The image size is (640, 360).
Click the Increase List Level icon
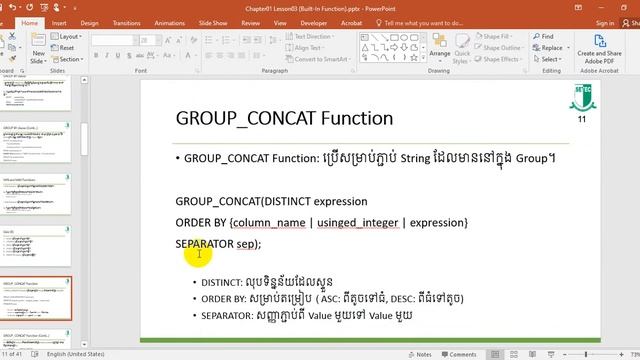258,40
